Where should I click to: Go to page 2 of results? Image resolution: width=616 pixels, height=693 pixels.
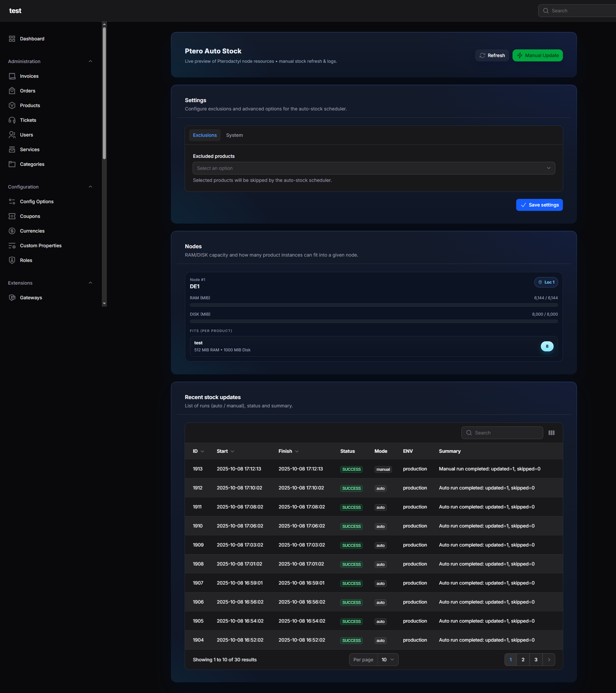point(523,659)
